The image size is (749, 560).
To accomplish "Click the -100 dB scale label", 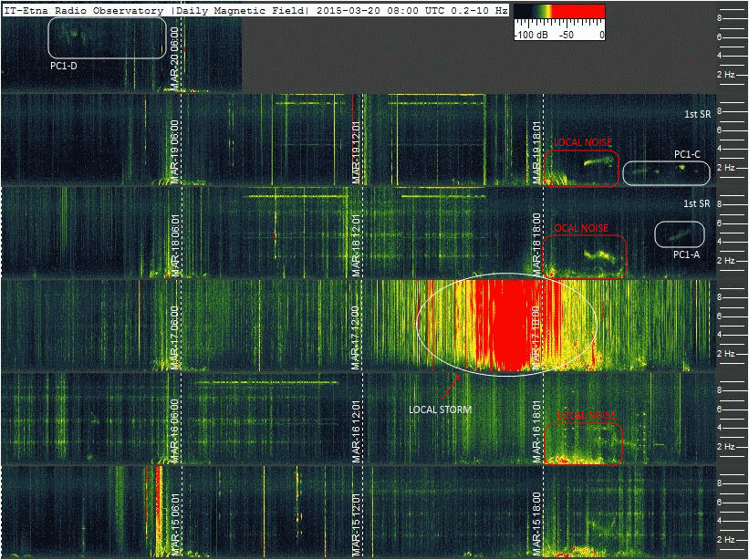I will [531, 35].
